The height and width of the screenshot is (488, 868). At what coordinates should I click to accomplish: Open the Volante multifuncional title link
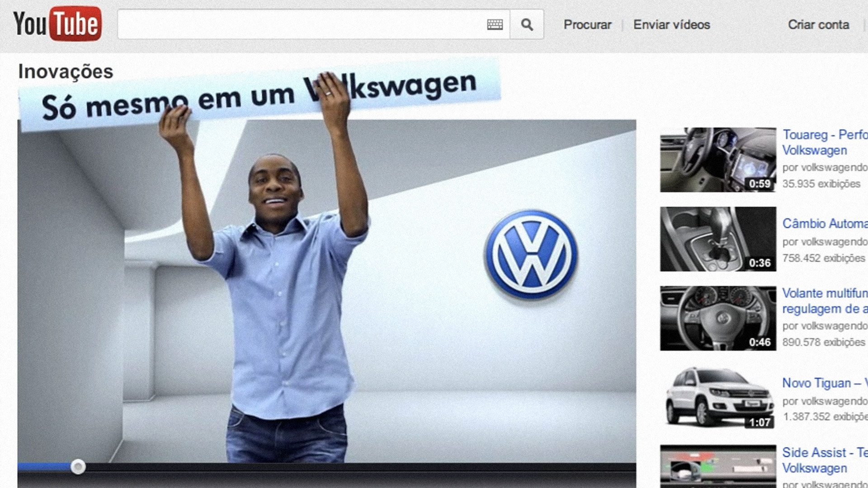(x=825, y=301)
